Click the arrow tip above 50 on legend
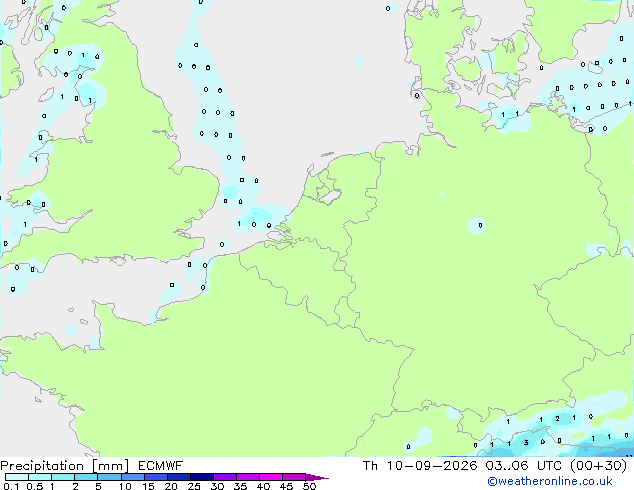Screen dimensions: 634x490 [x=317, y=477]
